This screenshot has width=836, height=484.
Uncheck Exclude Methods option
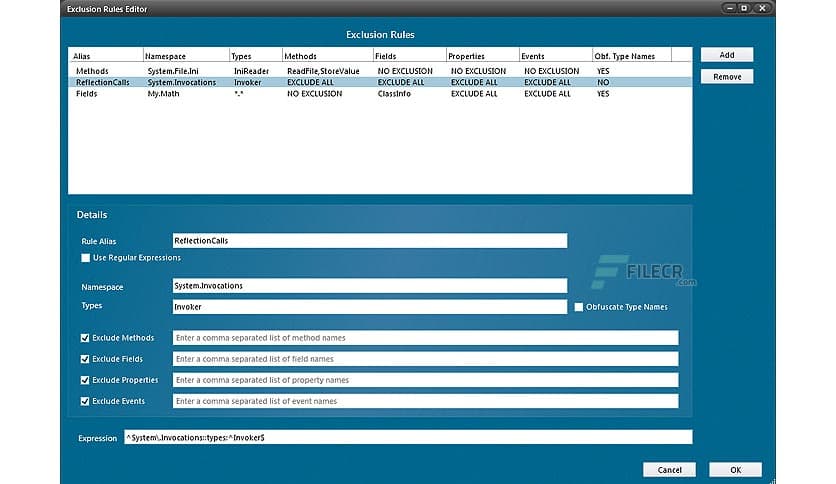coord(85,338)
